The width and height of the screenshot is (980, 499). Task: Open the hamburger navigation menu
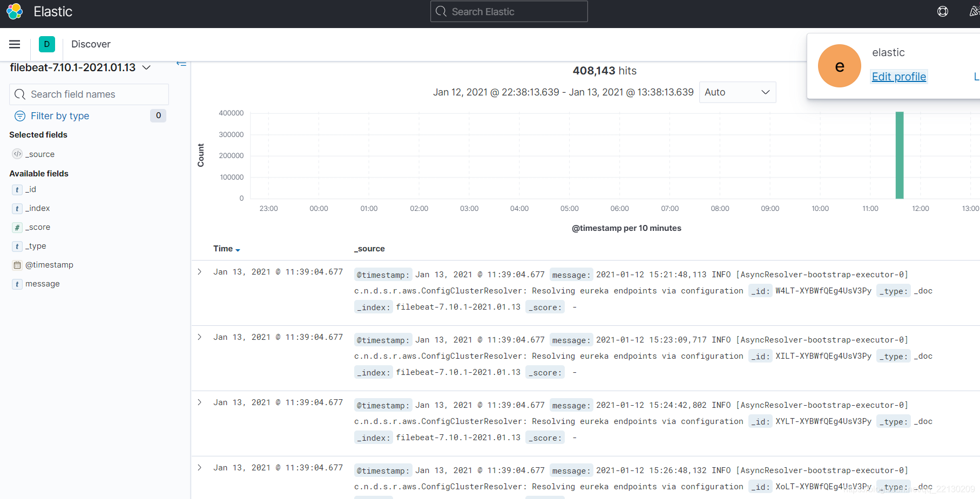(15, 44)
